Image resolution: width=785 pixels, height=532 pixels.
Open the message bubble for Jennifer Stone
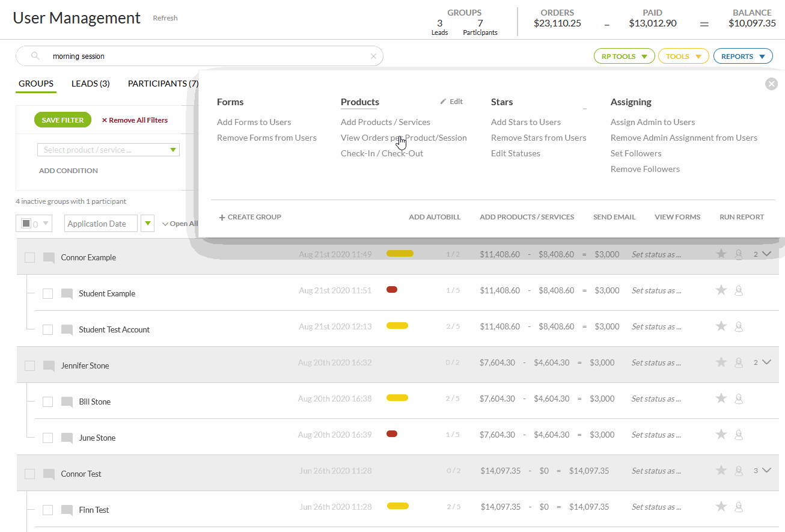[x=49, y=366]
